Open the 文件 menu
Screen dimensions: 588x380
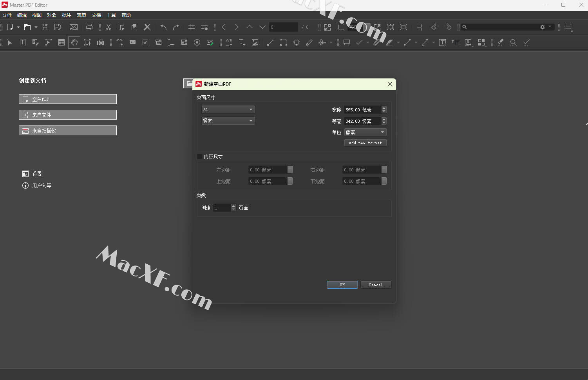click(7, 15)
